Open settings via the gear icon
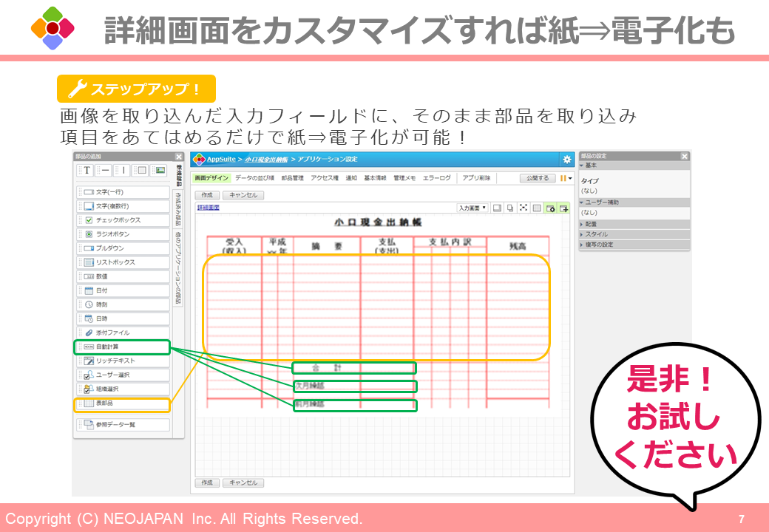The height and width of the screenshot is (532, 769). (567, 160)
